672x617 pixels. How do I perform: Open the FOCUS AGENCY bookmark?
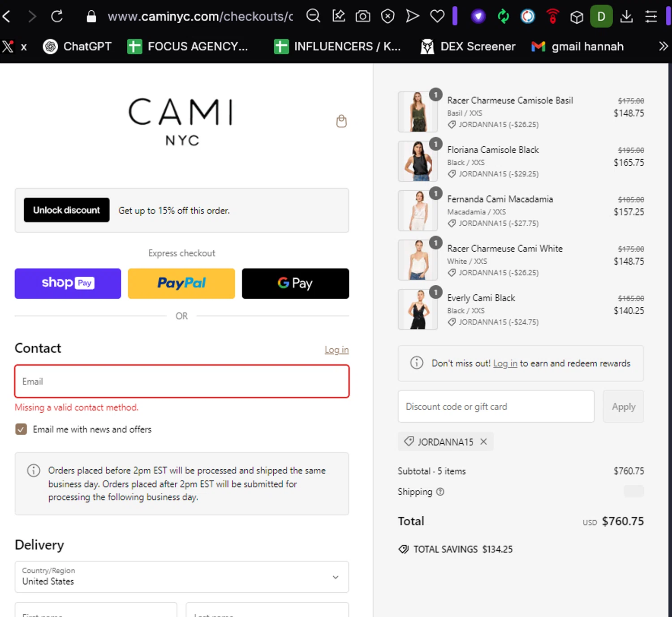click(x=187, y=47)
